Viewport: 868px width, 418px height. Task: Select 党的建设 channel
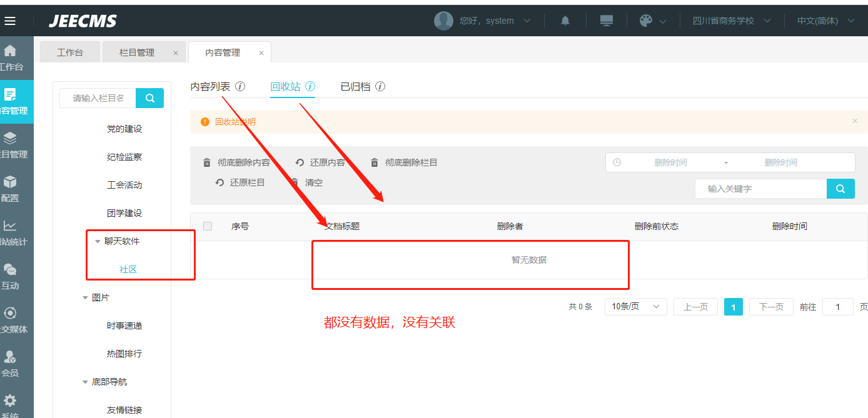(x=124, y=129)
